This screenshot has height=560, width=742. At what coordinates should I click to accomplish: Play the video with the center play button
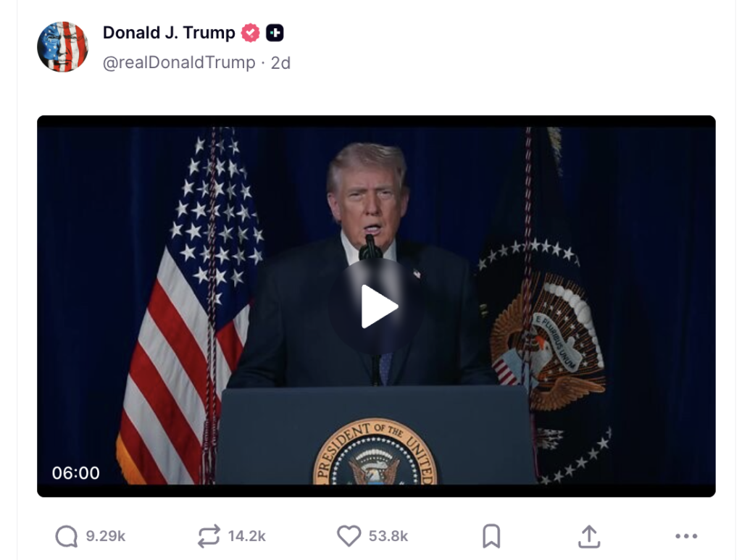coord(377,306)
